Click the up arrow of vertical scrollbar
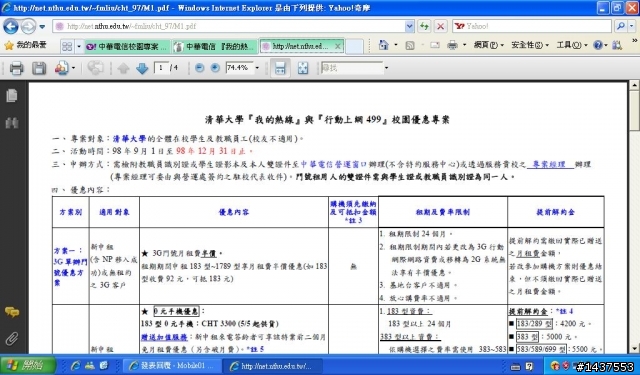Viewport: 640px width, 375px height. pos(634,85)
